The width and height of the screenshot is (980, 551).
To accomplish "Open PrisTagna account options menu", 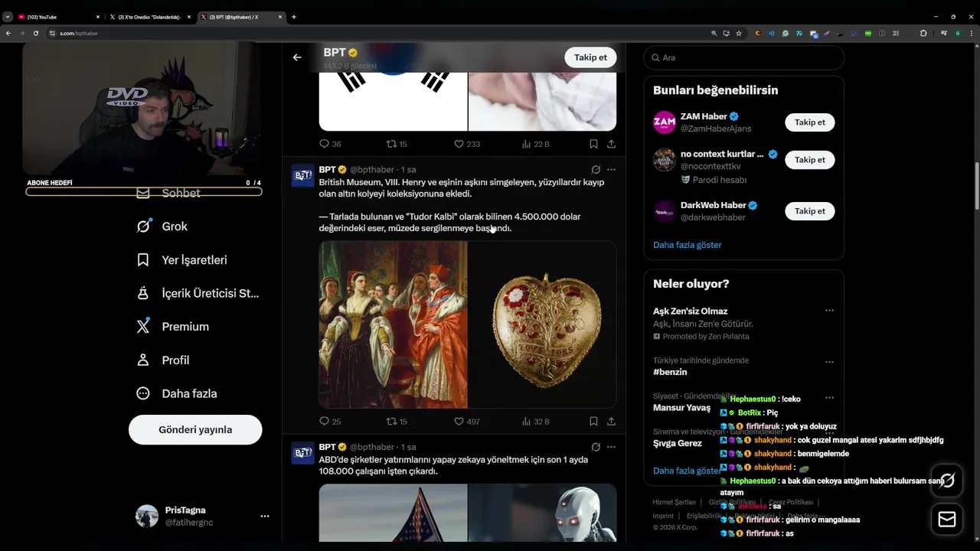I will click(264, 517).
